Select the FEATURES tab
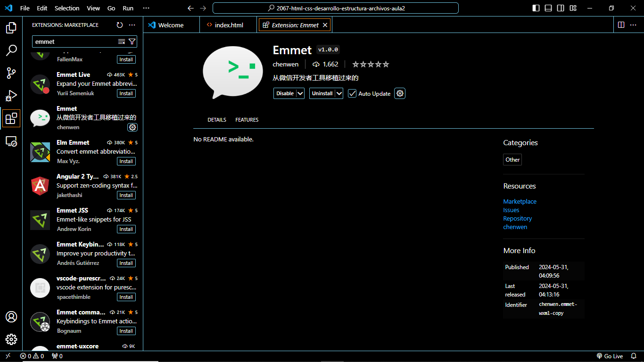Screen dimensions: 644x362 click(x=247, y=120)
